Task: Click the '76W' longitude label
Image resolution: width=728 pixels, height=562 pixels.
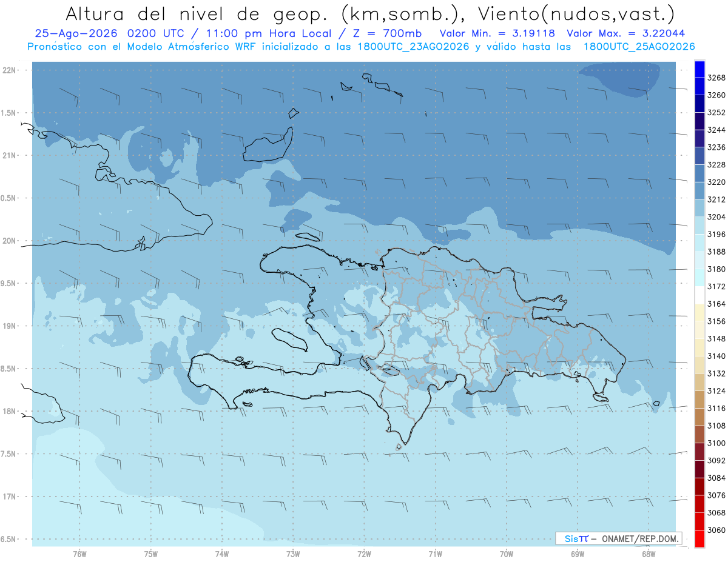Action: click(x=79, y=554)
